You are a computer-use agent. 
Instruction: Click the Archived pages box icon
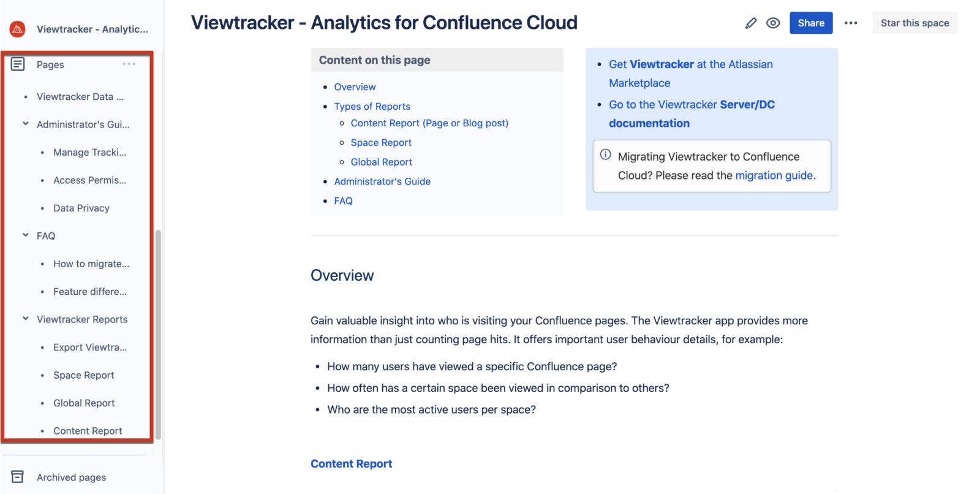click(18, 477)
